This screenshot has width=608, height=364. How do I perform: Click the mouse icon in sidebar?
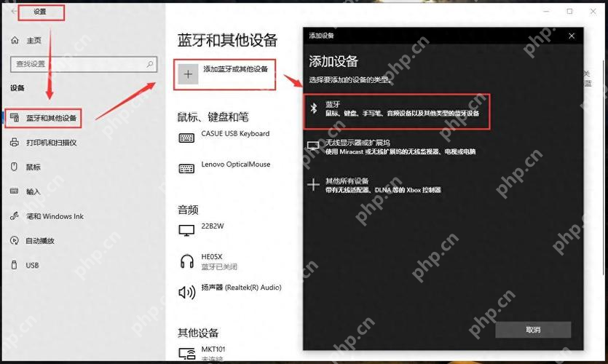click(15, 167)
